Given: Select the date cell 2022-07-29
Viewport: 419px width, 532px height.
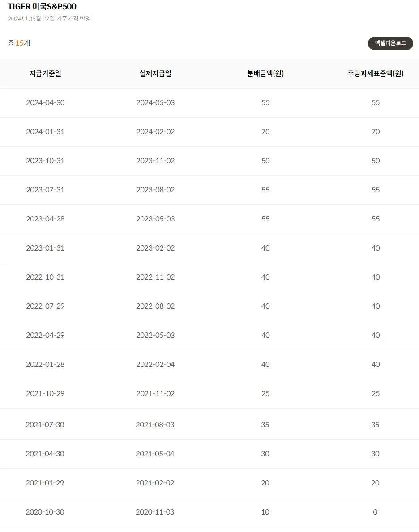Looking at the screenshot, I should click(45, 306).
